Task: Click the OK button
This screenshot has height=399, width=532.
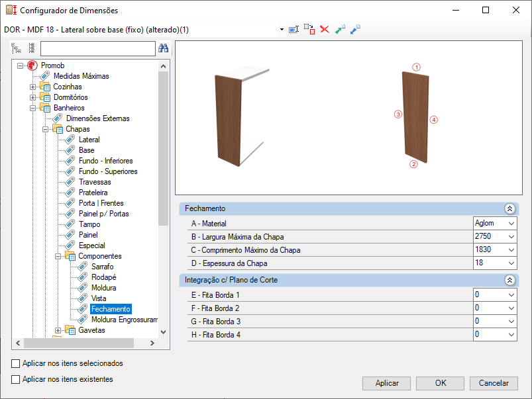Action: pos(440,383)
